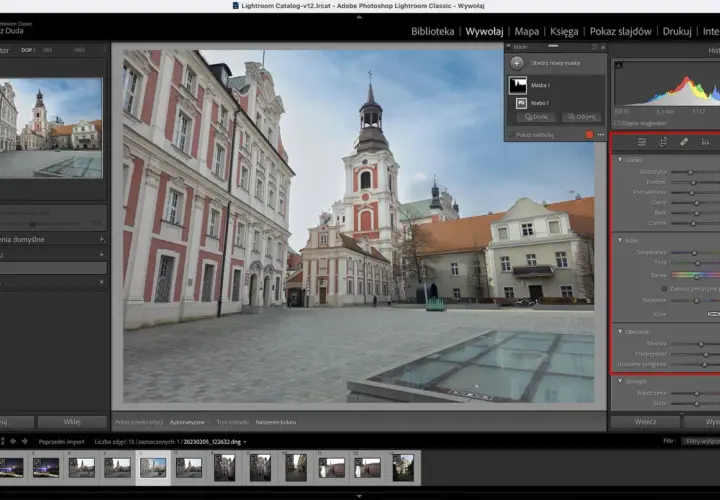Add a new snapshot with plus icon
This screenshot has height=500, width=720.
[101, 254]
